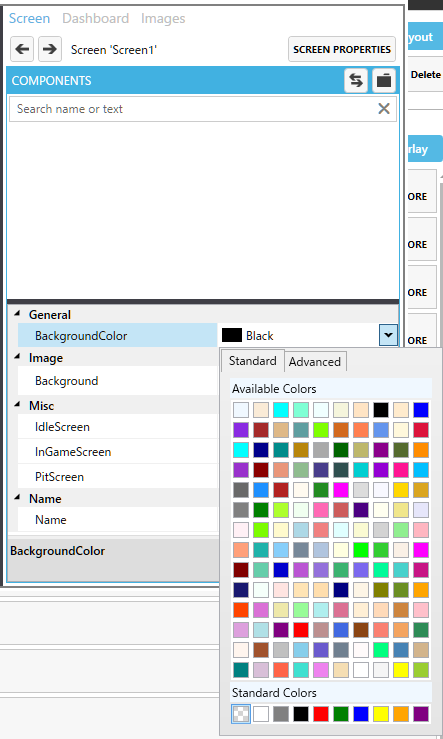Click the Screen 'Screen1' title text
The image size is (443, 739).
click(114, 49)
